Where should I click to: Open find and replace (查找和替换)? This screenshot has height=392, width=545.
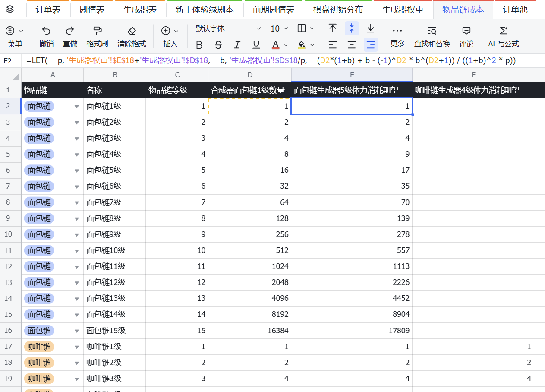pyautogui.click(x=432, y=31)
